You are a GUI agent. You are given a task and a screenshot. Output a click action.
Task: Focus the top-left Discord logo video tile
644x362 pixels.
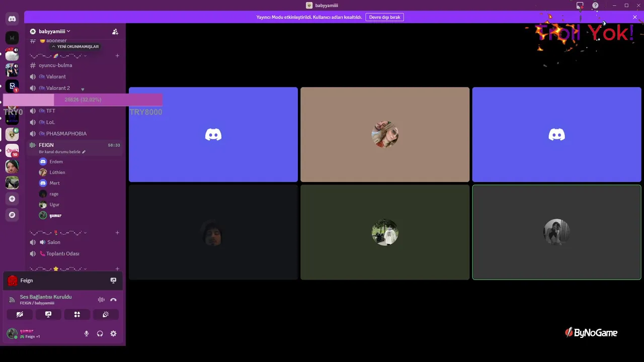coord(213,135)
